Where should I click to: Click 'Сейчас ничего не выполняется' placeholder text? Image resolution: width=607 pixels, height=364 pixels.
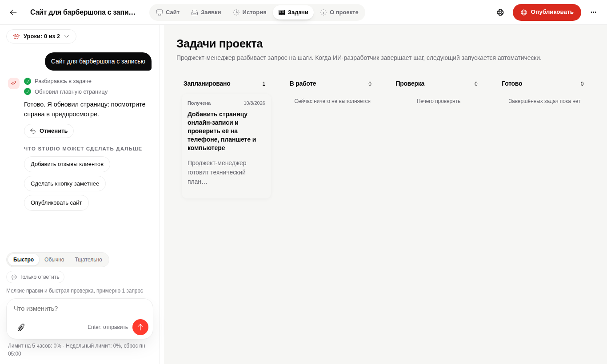pyautogui.click(x=332, y=101)
